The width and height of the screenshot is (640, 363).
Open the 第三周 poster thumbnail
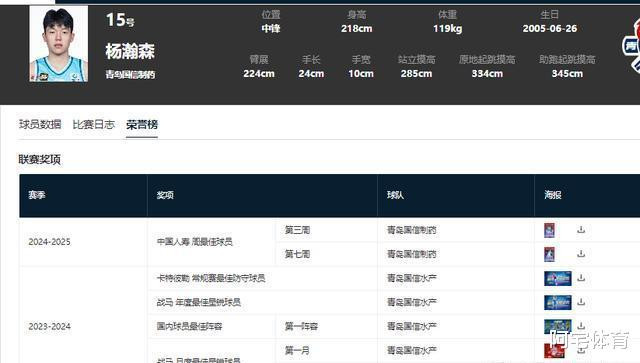[549, 230]
